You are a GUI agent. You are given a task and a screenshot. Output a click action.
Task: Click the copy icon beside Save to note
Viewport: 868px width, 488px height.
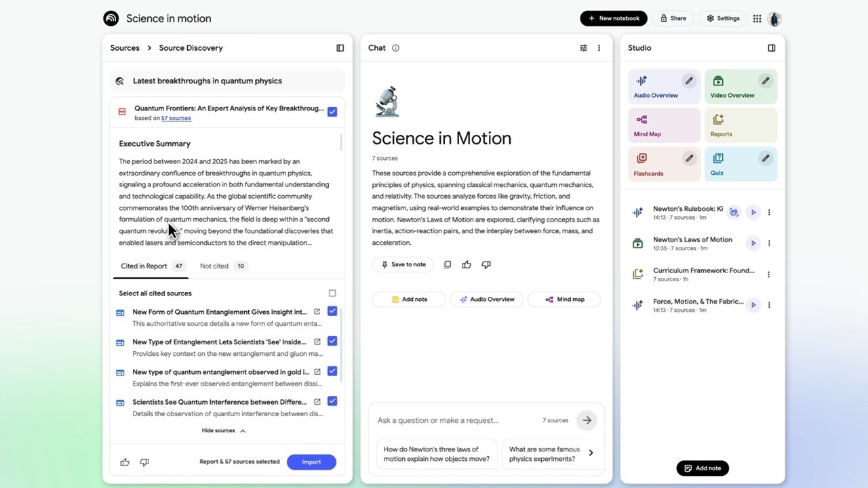[447, 265]
